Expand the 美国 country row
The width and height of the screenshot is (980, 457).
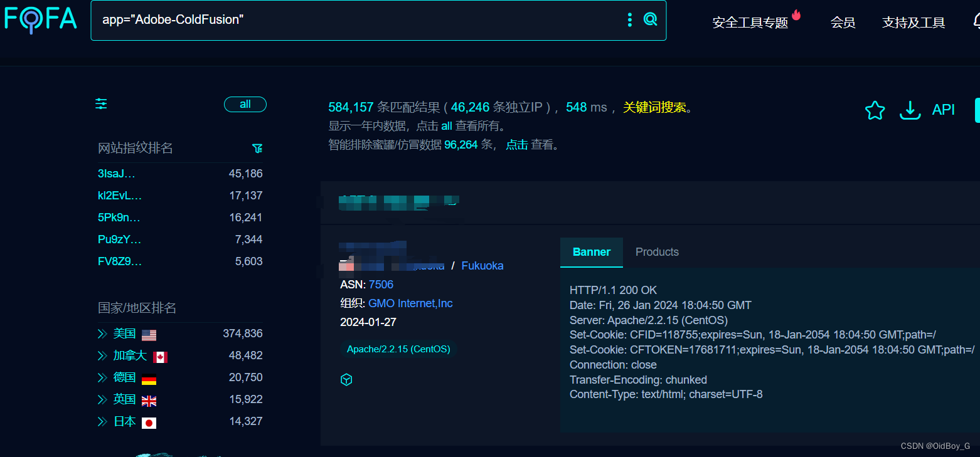click(103, 334)
